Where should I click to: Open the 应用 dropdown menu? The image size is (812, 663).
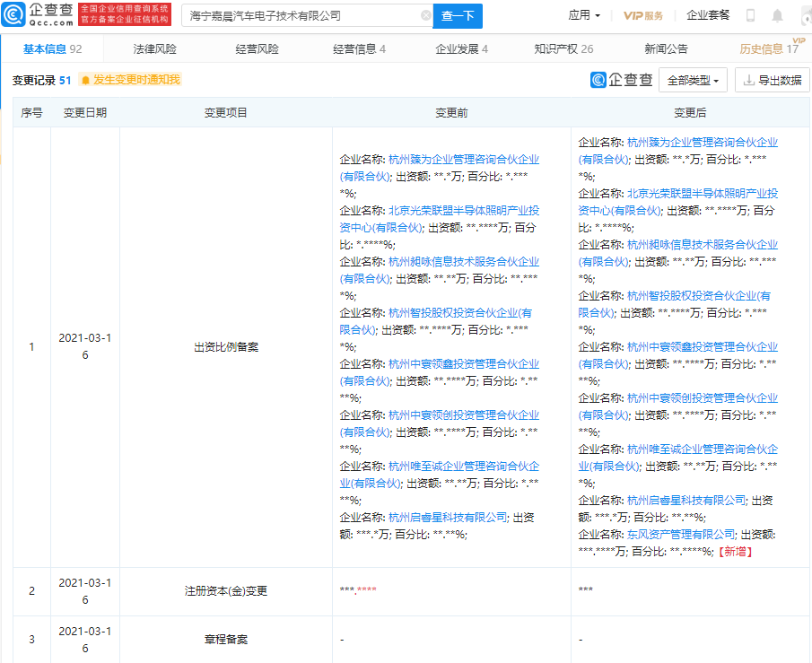coord(584,15)
